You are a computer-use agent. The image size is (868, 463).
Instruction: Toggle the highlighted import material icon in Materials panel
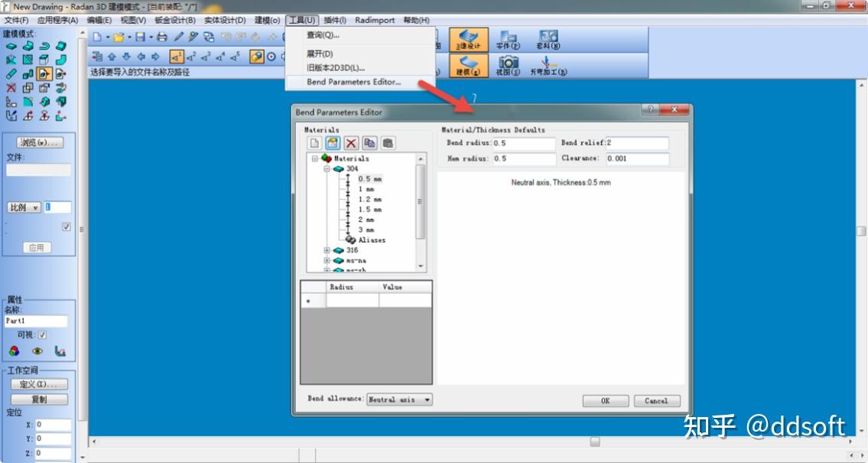click(331, 142)
